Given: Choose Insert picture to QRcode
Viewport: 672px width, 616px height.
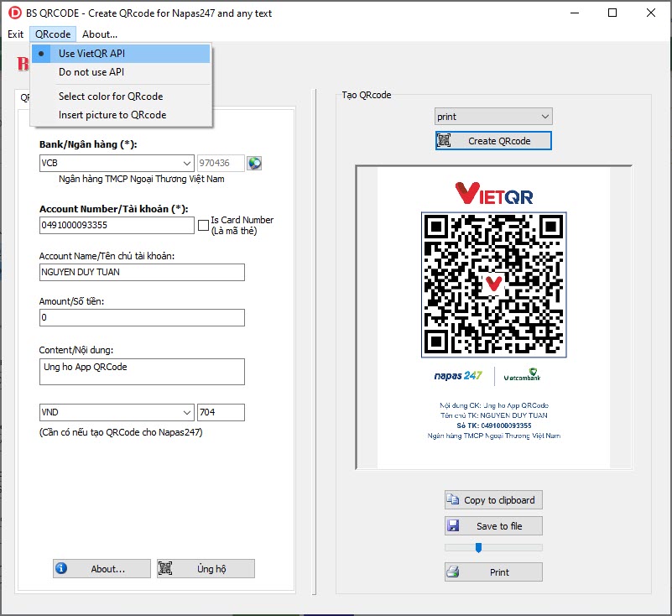Looking at the screenshot, I should [x=121, y=115].
